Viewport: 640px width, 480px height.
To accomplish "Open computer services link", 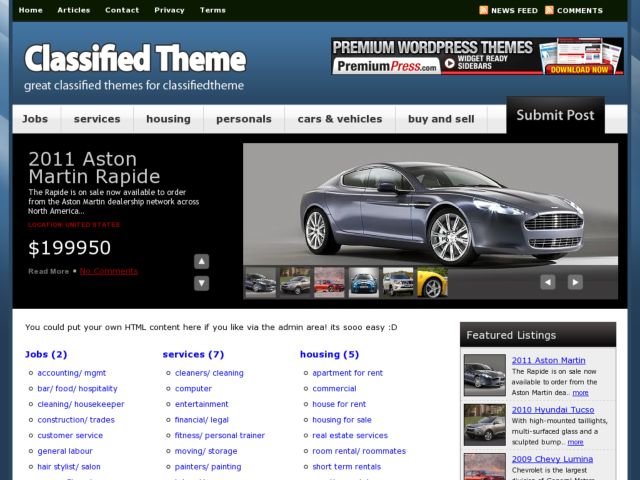I will (x=193, y=389).
